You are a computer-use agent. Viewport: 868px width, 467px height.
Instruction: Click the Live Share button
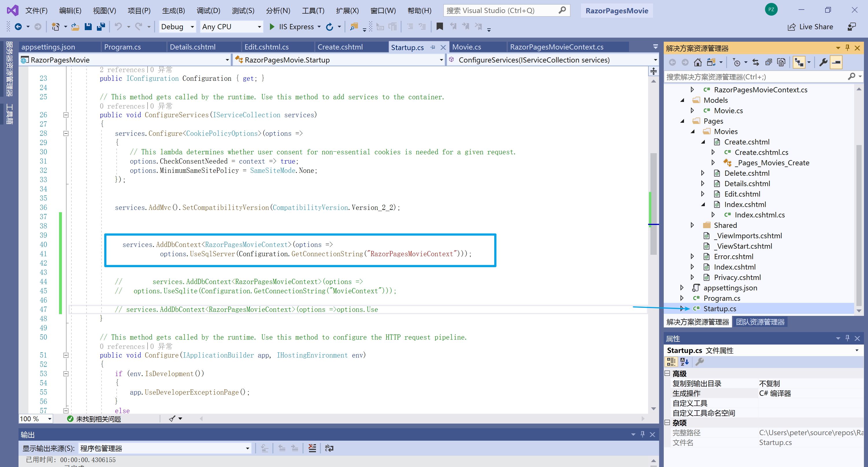810,27
